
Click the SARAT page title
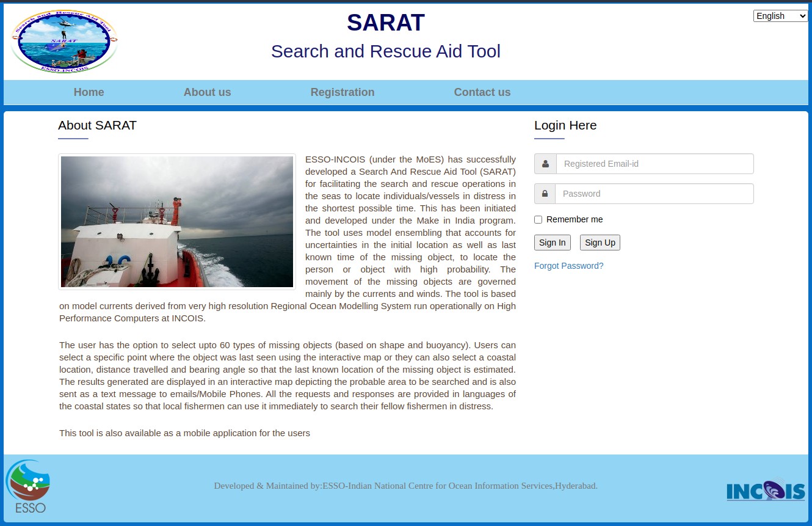[385, 23]
